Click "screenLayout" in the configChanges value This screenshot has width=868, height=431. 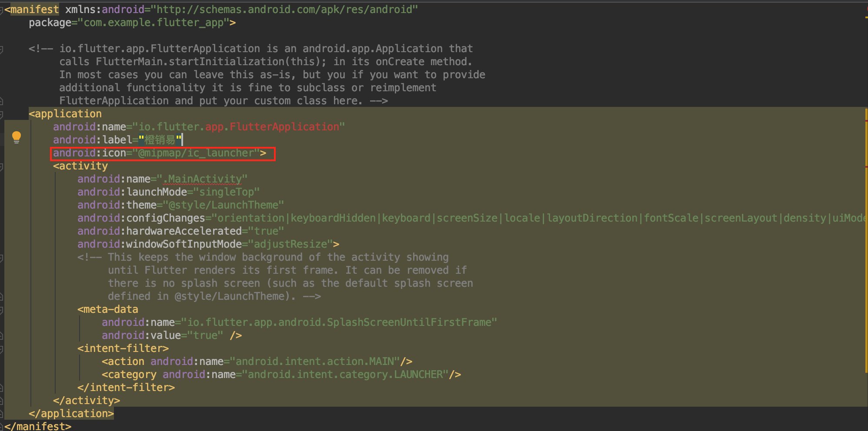point(741,218)
